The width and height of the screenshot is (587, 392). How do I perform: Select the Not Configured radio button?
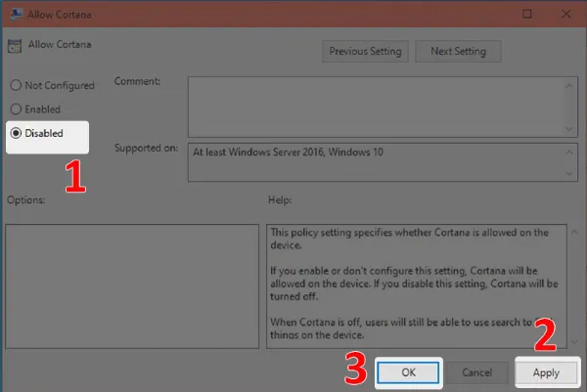[x=16, y=86]
